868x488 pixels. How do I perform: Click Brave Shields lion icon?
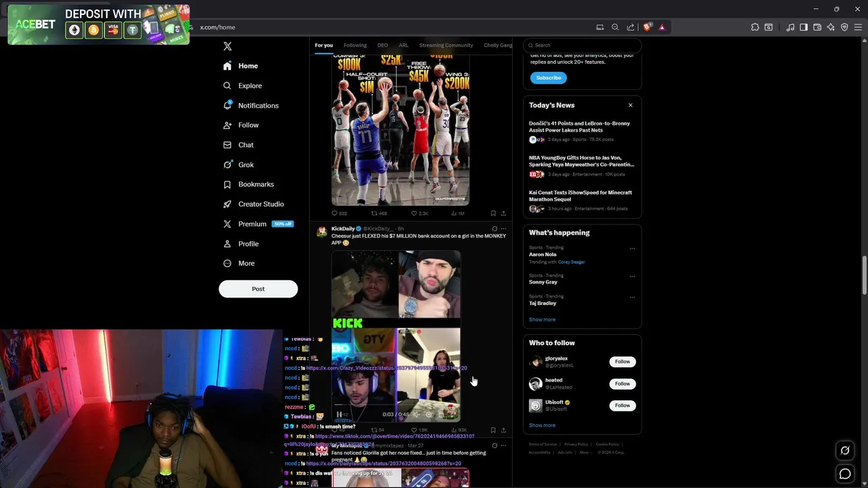[647, 27]
